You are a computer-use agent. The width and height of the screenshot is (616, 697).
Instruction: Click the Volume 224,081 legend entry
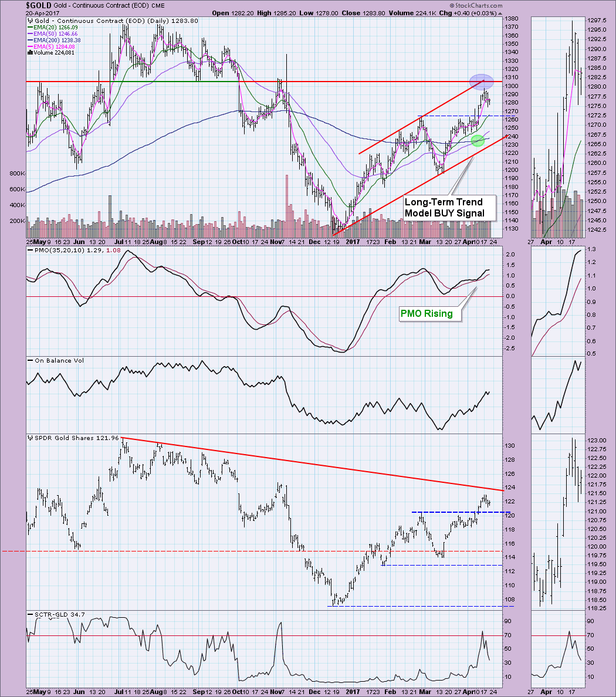coord(51,52)
